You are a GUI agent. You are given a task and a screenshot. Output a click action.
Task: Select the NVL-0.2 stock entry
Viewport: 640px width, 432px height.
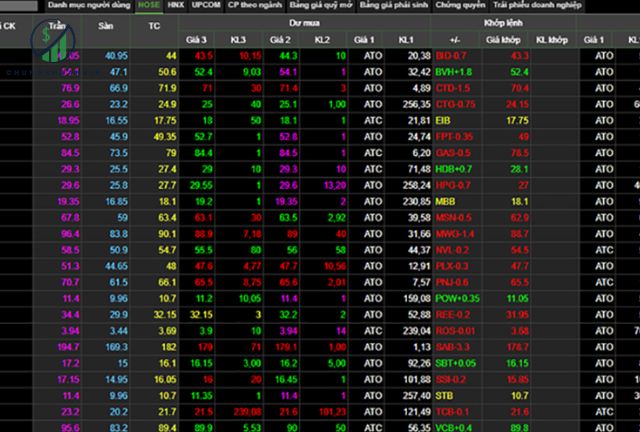click(452, 250)
